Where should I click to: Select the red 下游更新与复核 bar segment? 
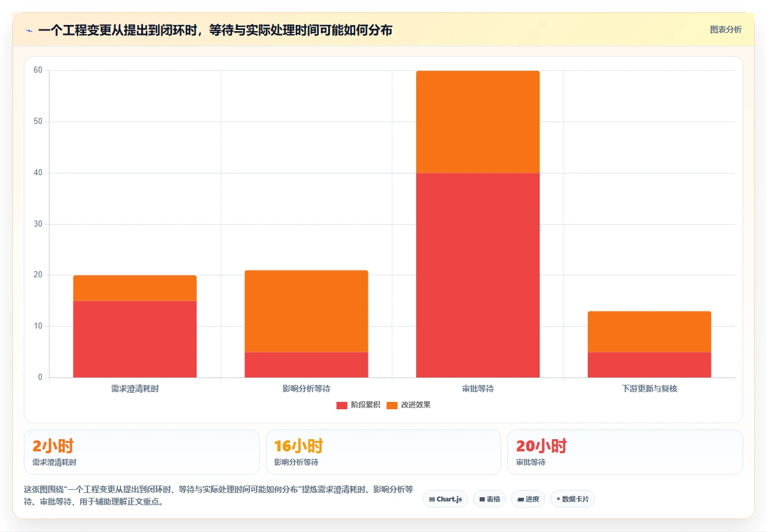(x=649, y=365)
